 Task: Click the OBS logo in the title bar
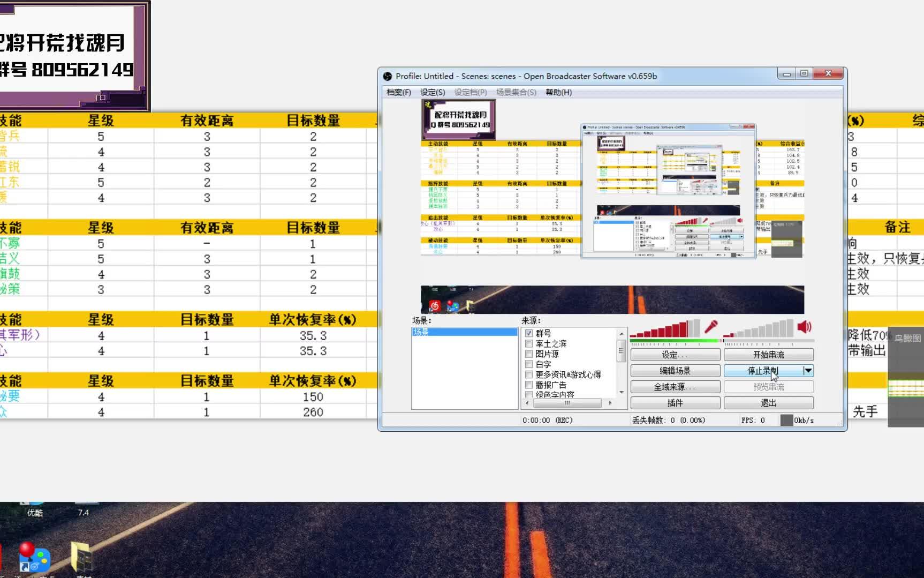[387, 76]
